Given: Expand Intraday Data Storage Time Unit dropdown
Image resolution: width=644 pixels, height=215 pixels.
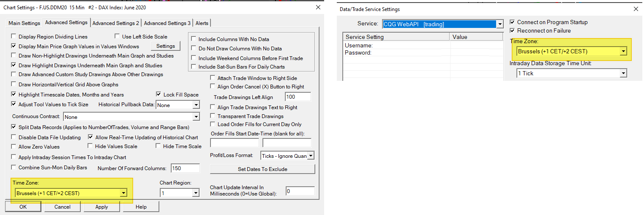Looking at the screenshot, I should (x=623, y=74).
